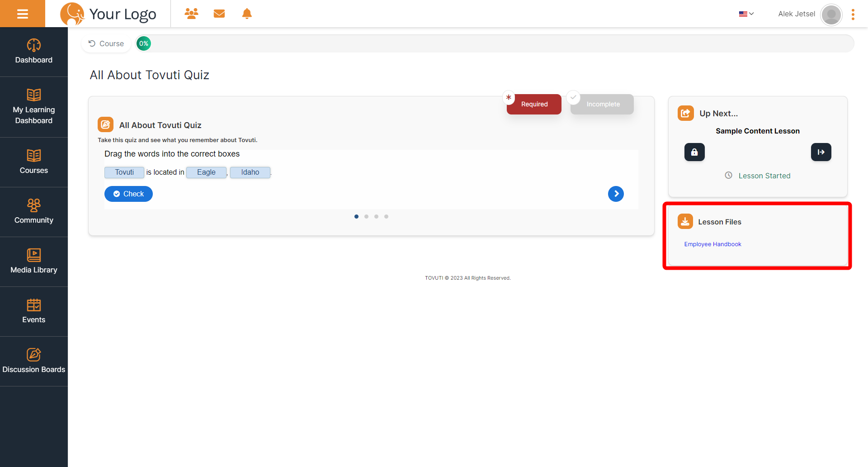Click the Required badge

[534, 104]
